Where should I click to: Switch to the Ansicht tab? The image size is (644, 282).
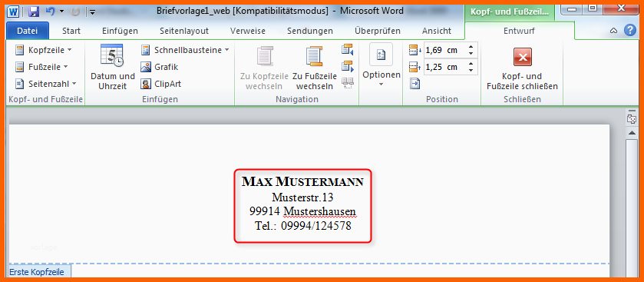point(437,31)
